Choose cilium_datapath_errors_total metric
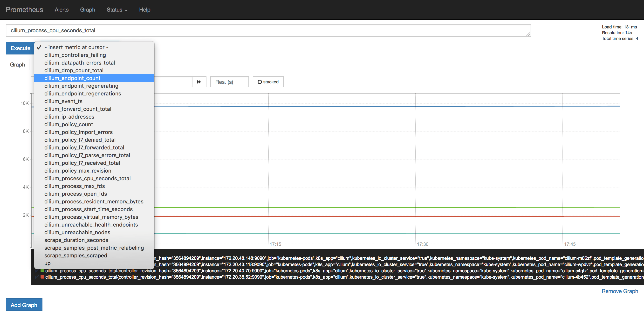This screenshot has width=644, height=322. coord(94,63)
